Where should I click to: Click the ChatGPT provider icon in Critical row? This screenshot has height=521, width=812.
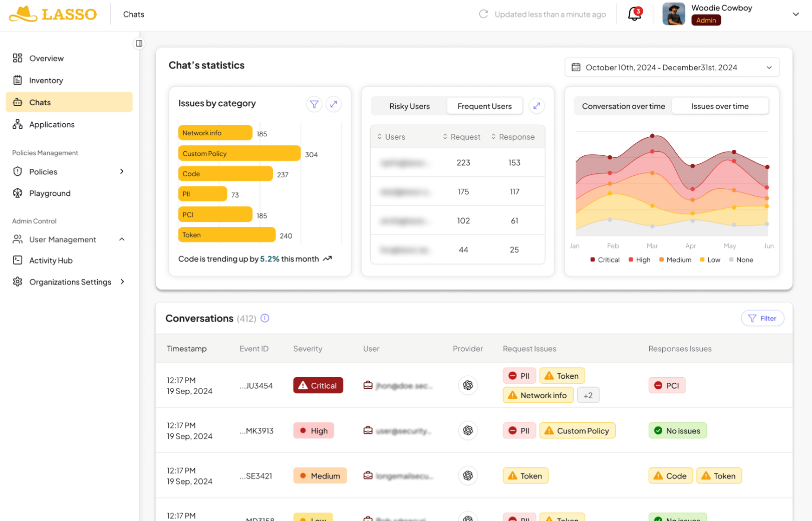click(x=468, y=385)
